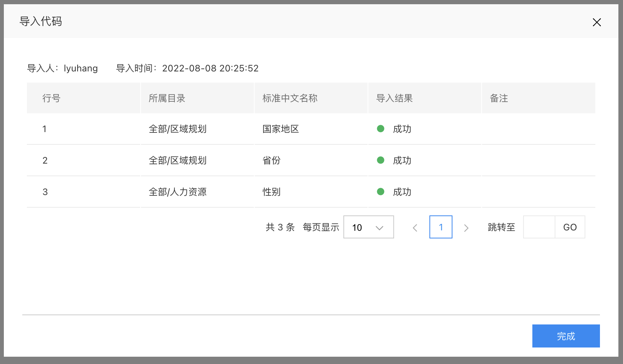Click the 共 3 条 total count
Viewport: 623px width, 364px height.
pos(280,227)
